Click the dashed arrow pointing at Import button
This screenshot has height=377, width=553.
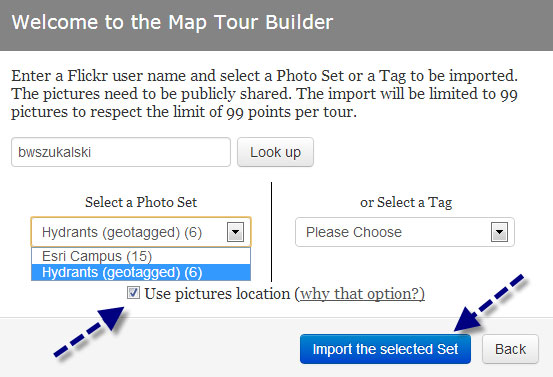(489, 303)
